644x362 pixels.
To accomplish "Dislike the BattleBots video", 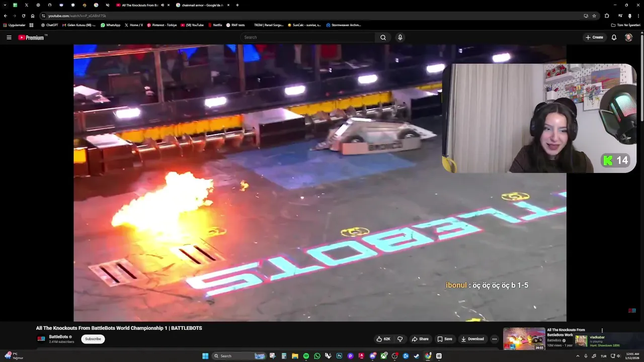I will 400,339.
